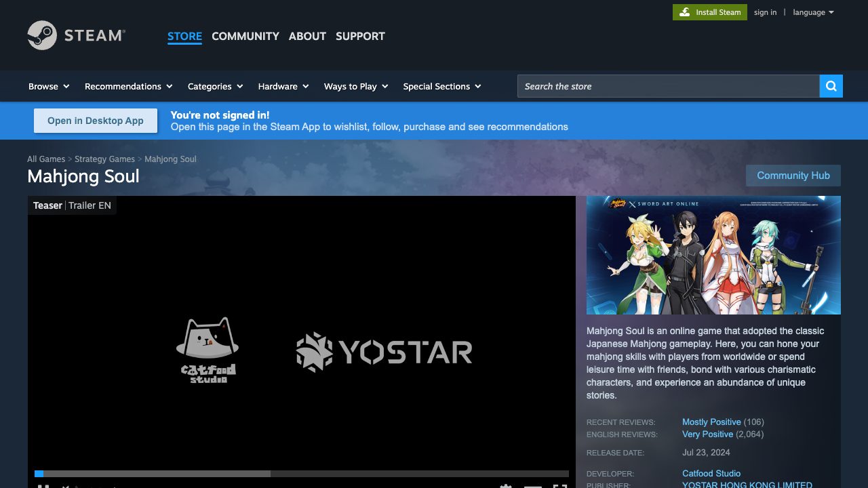This screenshot has width=868, height=488.
Task: Open the Hardware dropdown
Action: [x=283, y=86]
